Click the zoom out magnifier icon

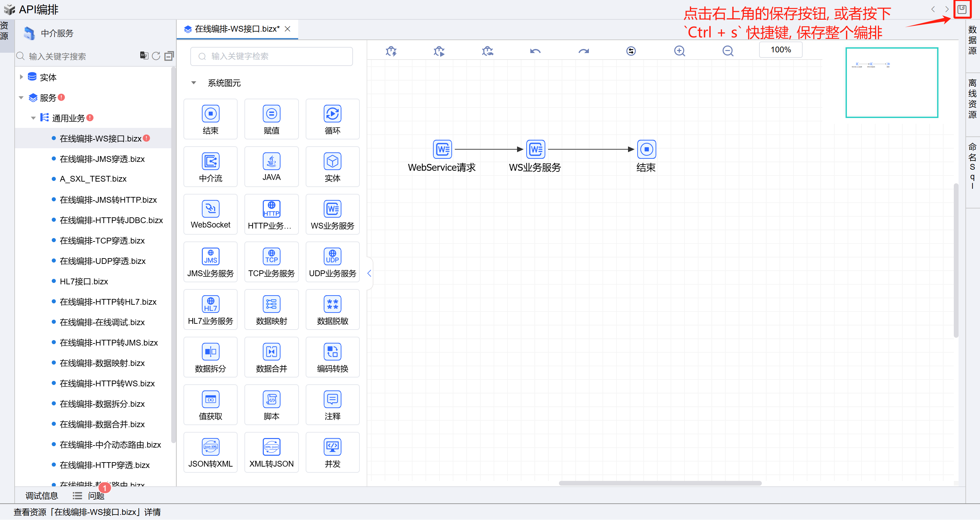click(727, 51)
